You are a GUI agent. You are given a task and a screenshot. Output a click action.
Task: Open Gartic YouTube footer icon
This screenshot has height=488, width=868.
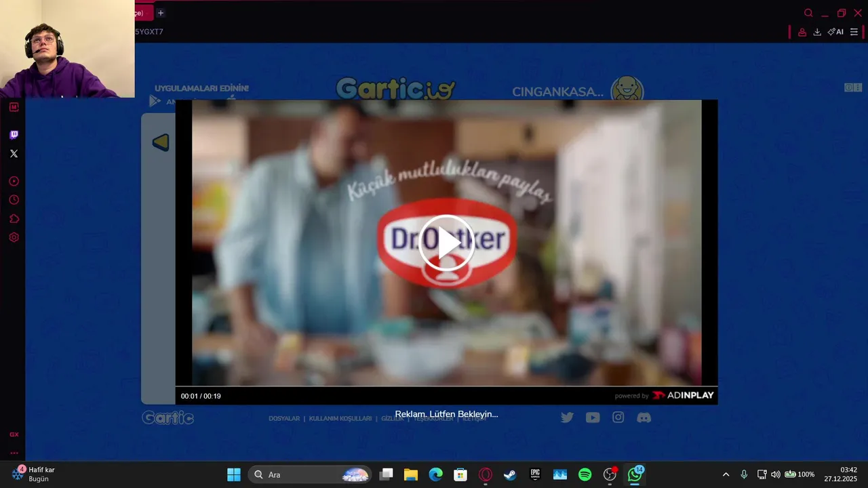point(593,418)
